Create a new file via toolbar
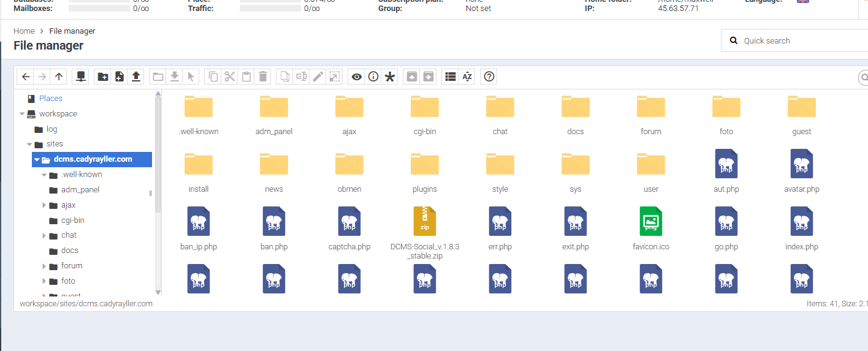This screenshot has width=868, height=351. (x=120, y=77)
